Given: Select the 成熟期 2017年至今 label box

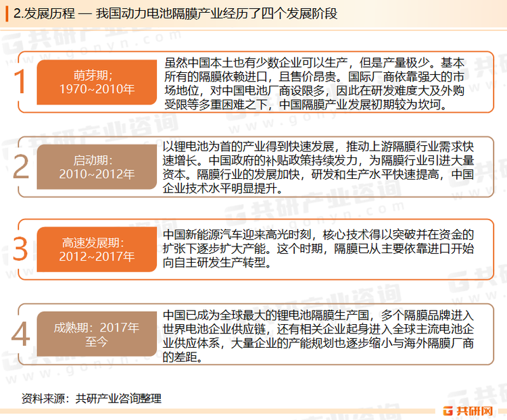Looking at the screenshot, I should tap(97, 334).
